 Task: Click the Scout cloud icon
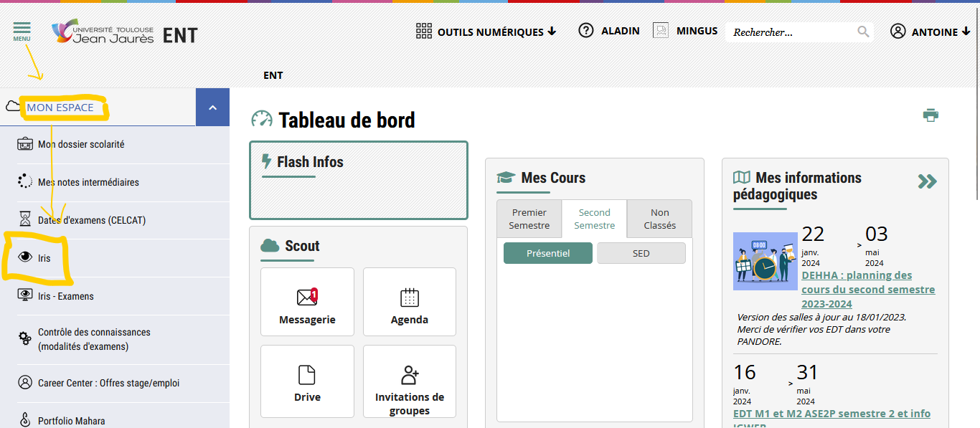pos(270,246)
